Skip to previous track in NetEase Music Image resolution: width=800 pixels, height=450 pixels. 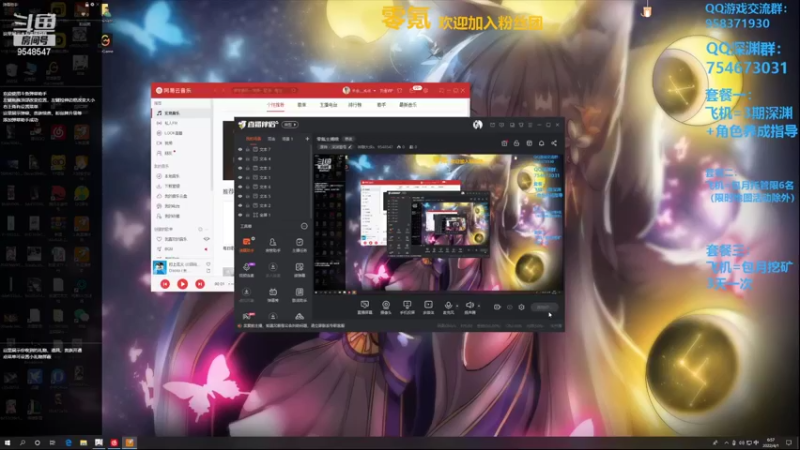pyautogui.click(x=165, y=284)
